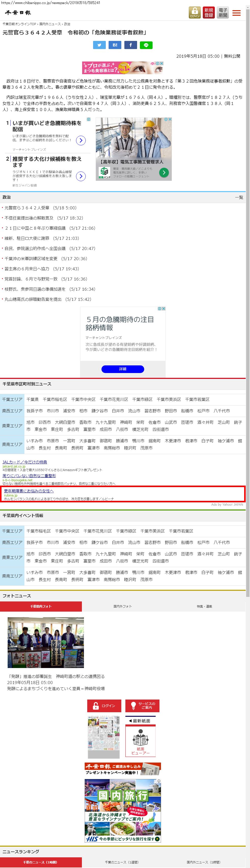This screenshot has height=868, width=250.
Task: Click the 千葉日報 site logo
Action: pyautogui.click(x=18, y=13)
